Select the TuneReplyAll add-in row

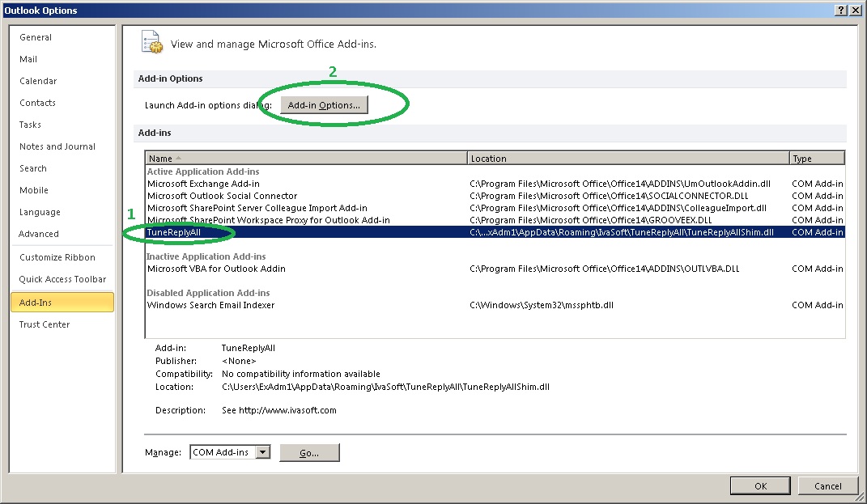(495, 232)
